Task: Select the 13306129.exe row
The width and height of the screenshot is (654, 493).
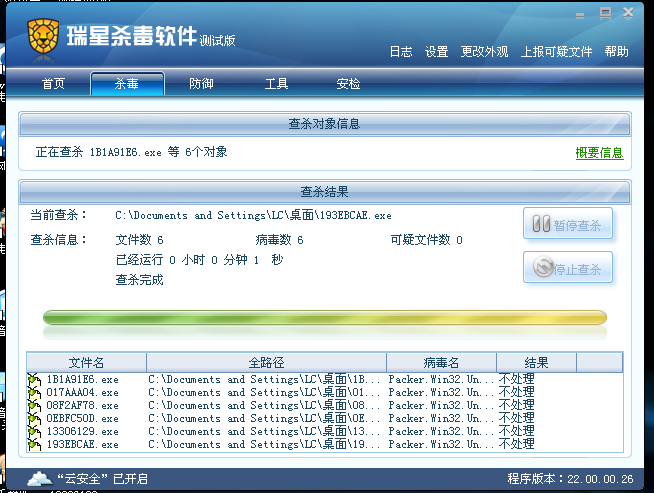Action: tap(325, 431)
